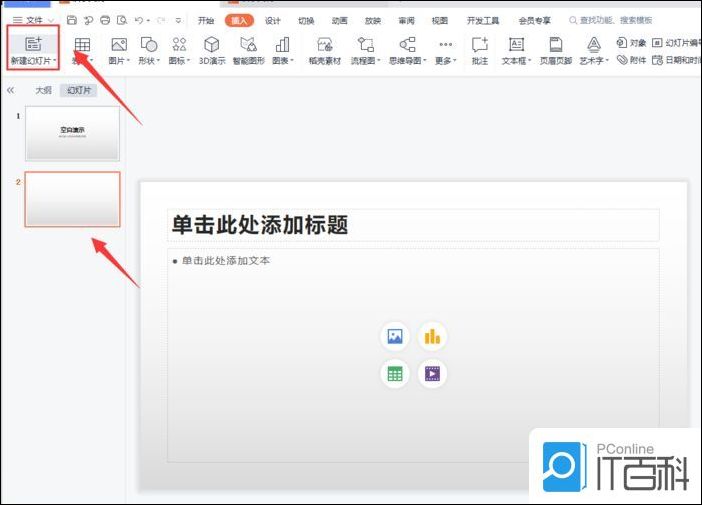Click the Save icon in quick access toolbar

point(72,20)
